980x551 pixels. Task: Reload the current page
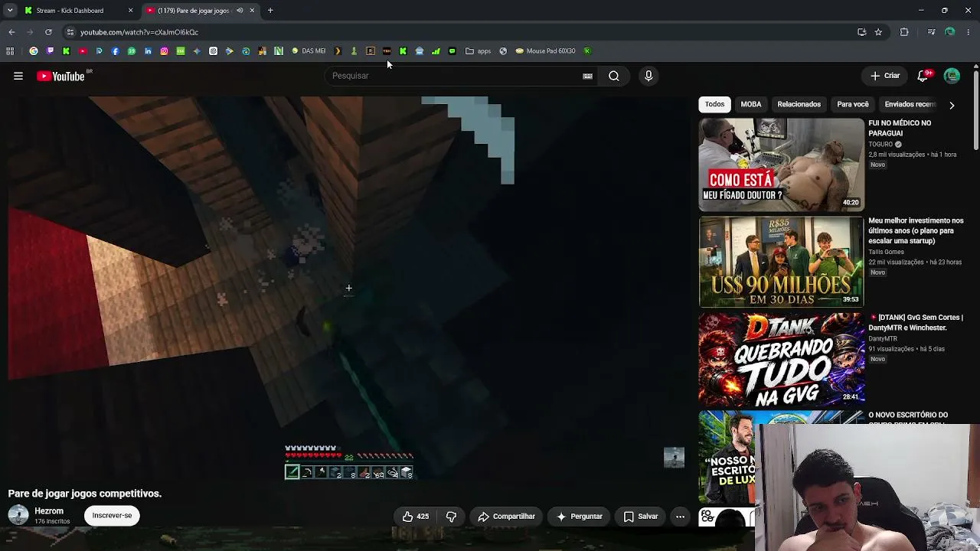48,32
